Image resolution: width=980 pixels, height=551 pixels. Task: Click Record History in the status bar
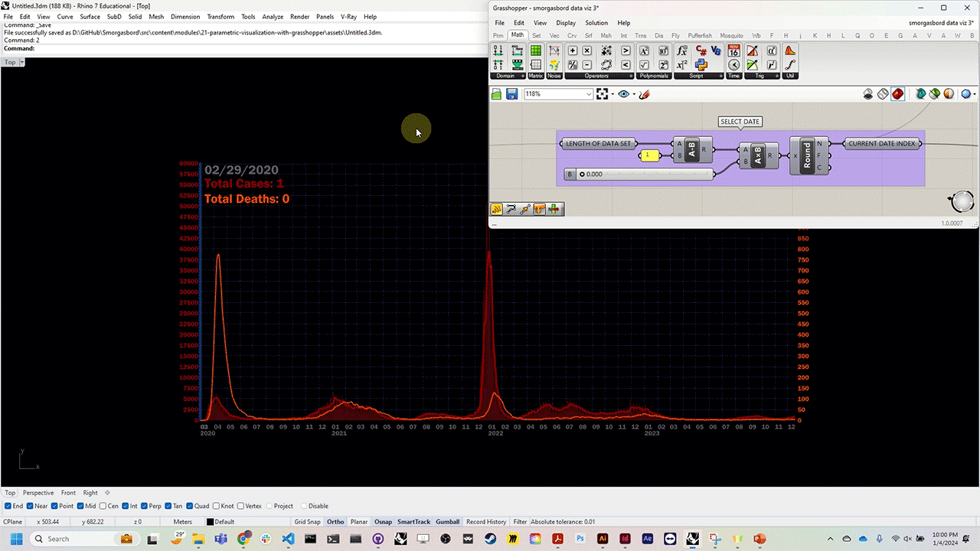coord(486,521)
